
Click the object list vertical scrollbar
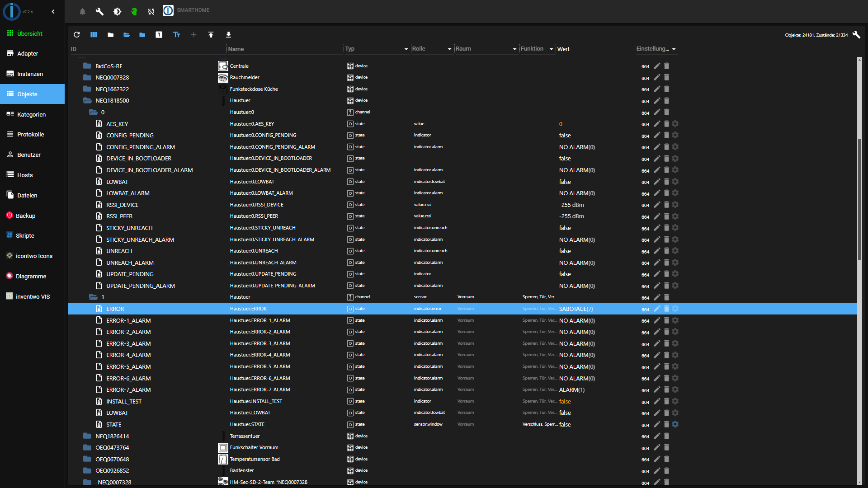859,199
